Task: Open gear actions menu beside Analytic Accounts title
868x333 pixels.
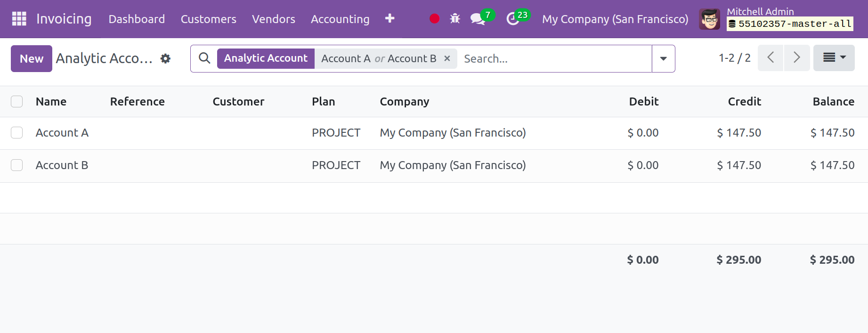Action: click(x=165, y=58)
